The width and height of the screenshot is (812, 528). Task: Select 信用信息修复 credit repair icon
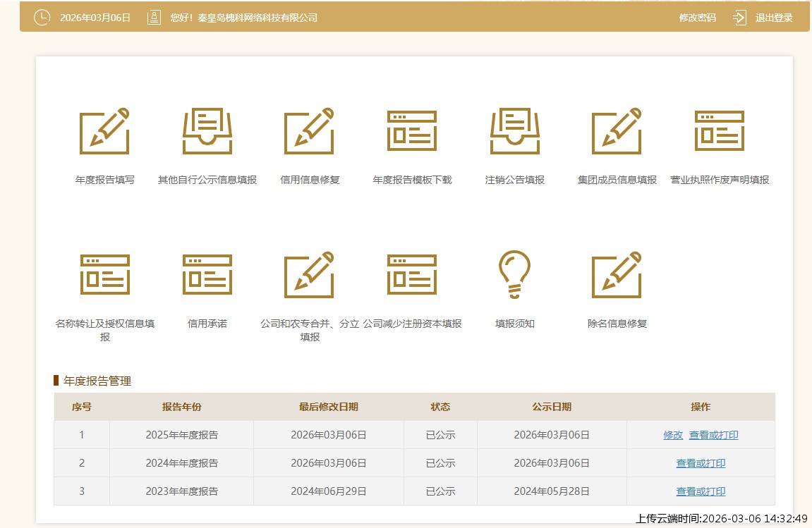309,131
